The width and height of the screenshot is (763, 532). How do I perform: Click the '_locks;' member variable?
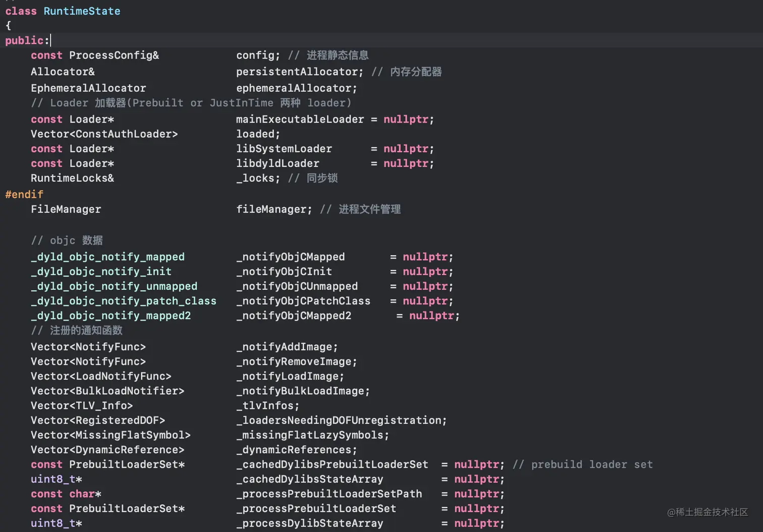[x=258, y=178]
